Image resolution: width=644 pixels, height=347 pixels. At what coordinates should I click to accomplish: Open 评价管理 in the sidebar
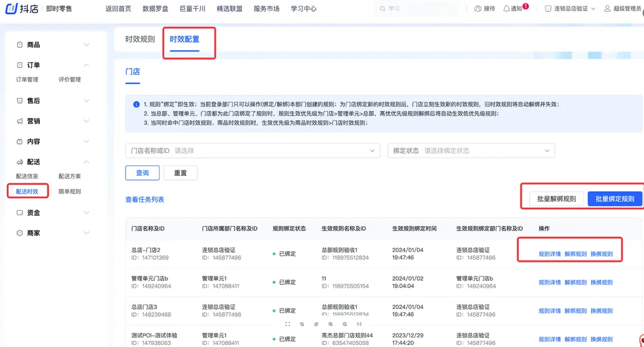click(x=70, y=79)
